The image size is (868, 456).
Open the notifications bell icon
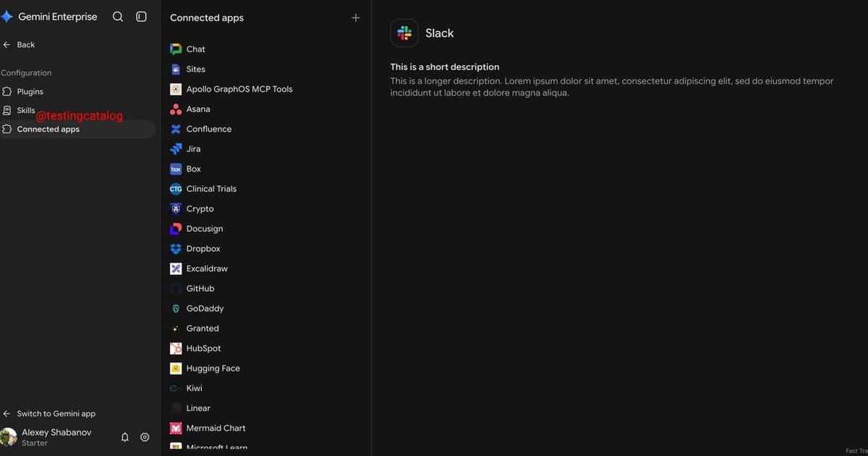[124, 437]
